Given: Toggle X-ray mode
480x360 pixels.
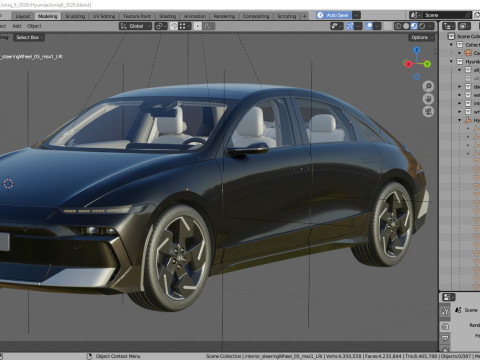Looking at the screenshot, I should tap(387, 26).
